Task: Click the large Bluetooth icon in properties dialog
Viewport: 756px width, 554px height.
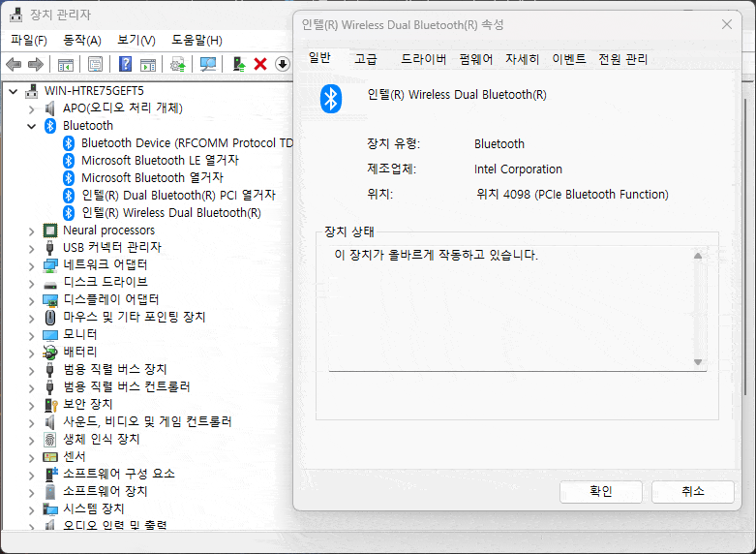Action: [x=331, y=99]
